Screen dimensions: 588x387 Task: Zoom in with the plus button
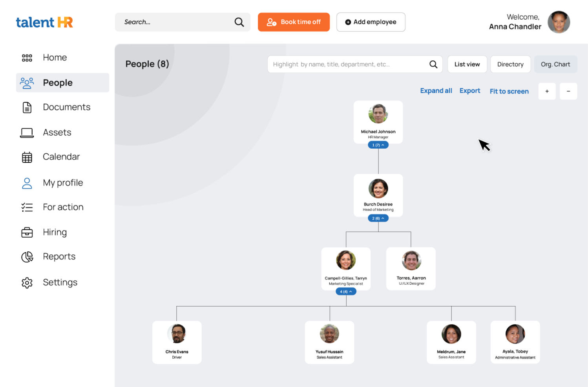point(547,91)
